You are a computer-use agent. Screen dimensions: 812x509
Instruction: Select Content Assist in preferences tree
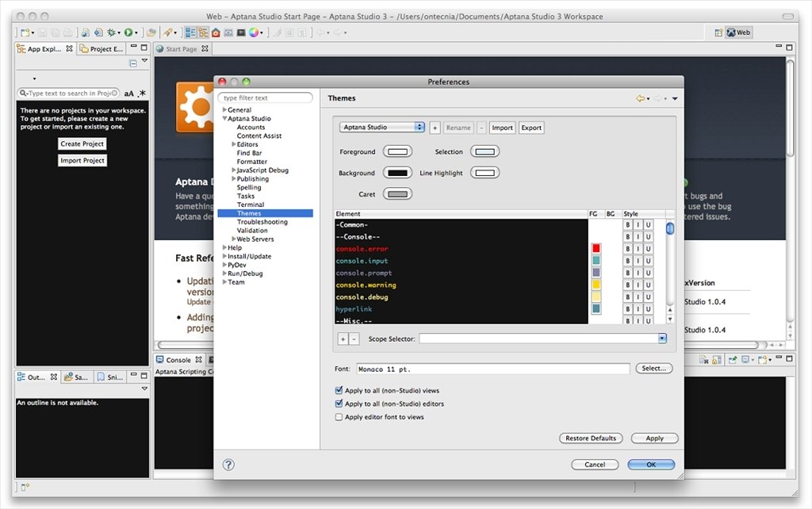(259, 136)
